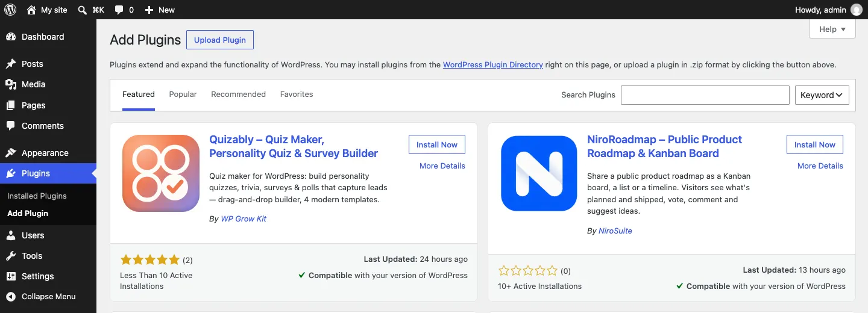Open the NiroRoadmap plugin title link

pos(664,146)
